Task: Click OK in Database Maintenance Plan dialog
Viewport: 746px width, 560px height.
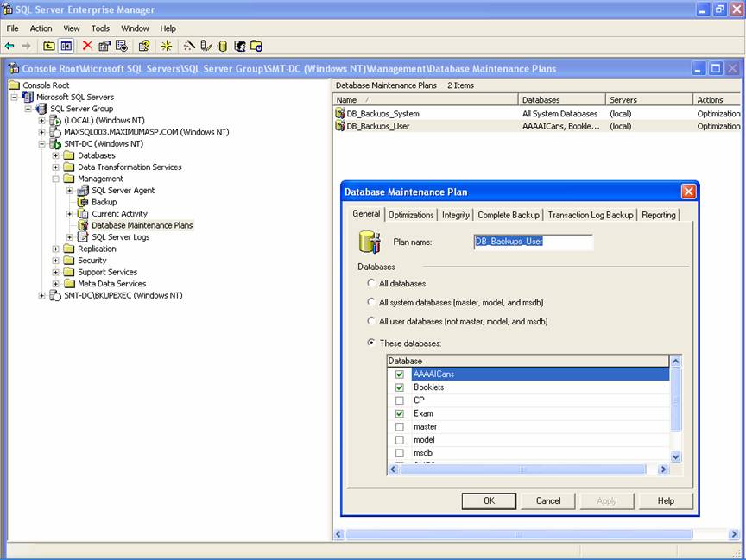Action: 489,500
